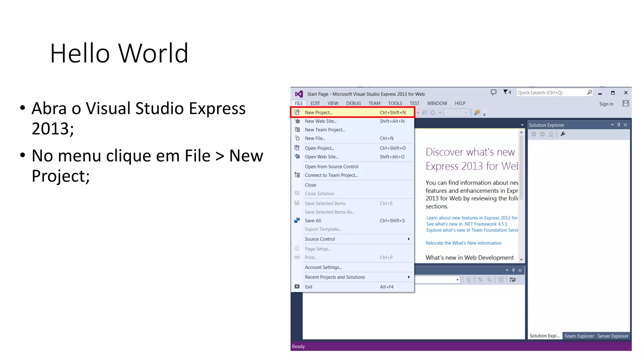This screenshot has width=644, height=362.
Task: Open 'Explore what's new in Team Foundation' link
Action: (x=472, y=230)
